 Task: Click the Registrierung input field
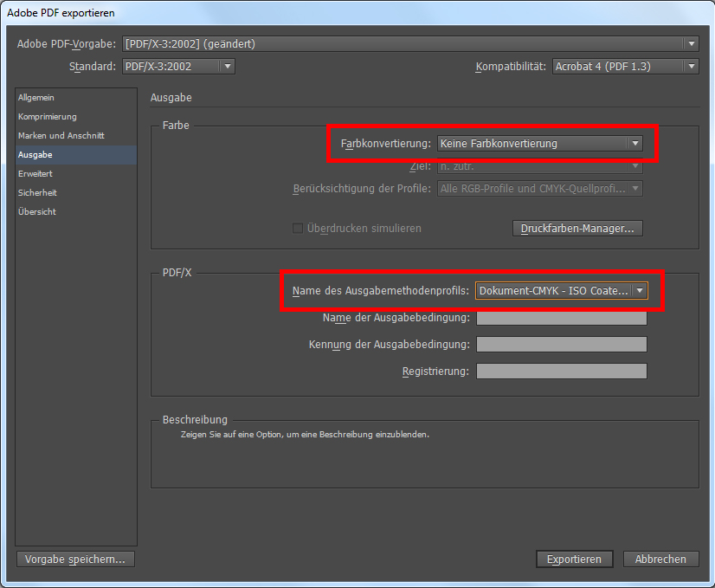click(x=561, y=372)
